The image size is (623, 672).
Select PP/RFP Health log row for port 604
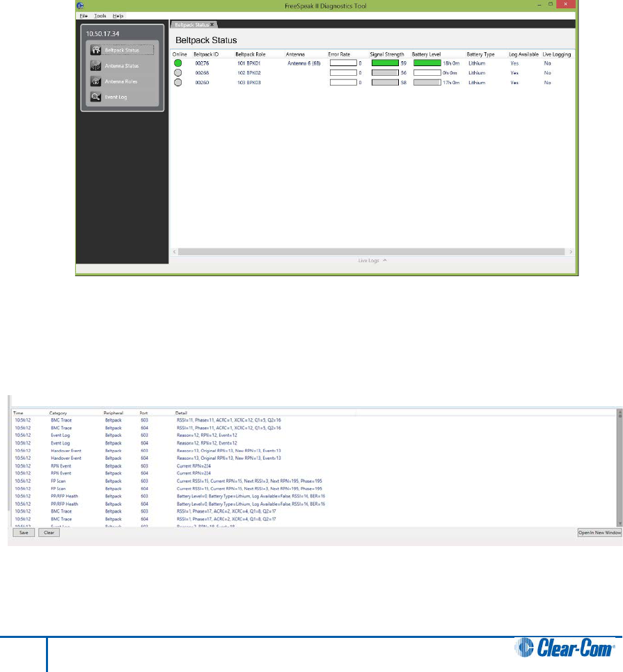pos(315,504)
